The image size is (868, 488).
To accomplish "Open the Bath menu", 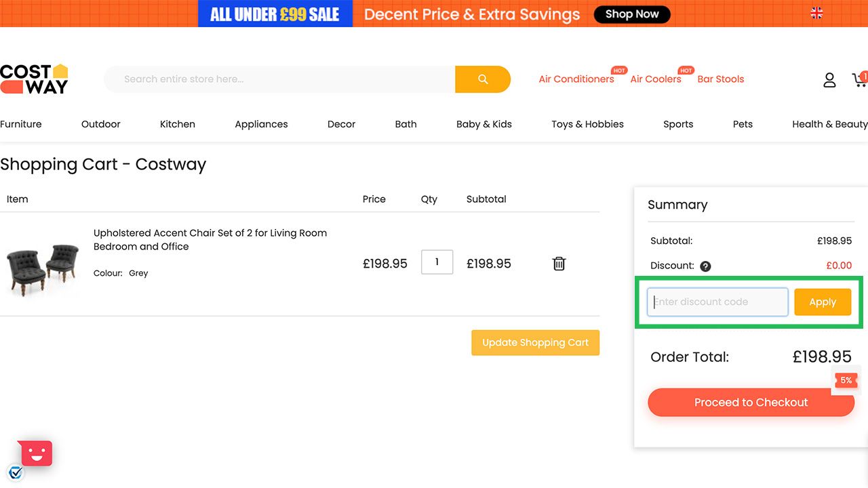I will tap(406, 124).
